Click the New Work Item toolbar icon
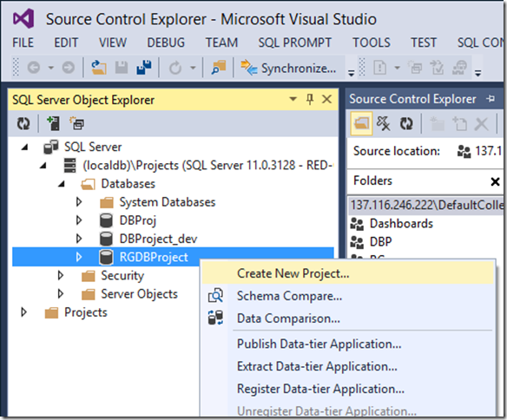 pyautogui.click(x=380, y=68)
